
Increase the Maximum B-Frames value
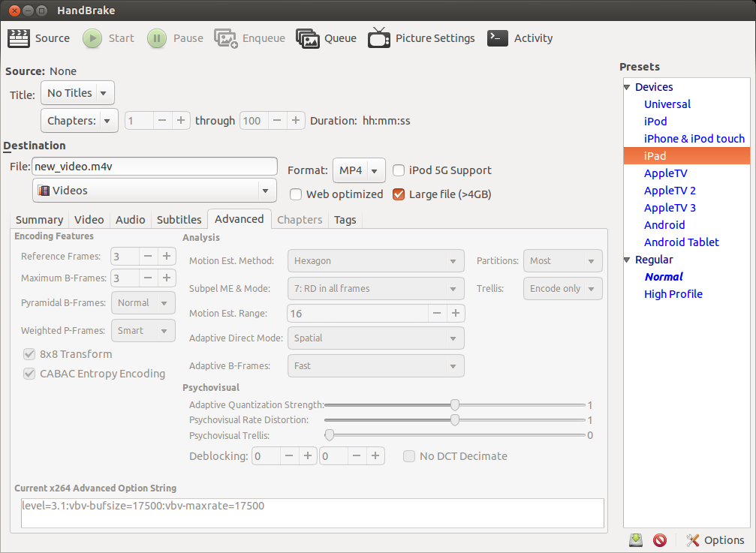[167, 278]
